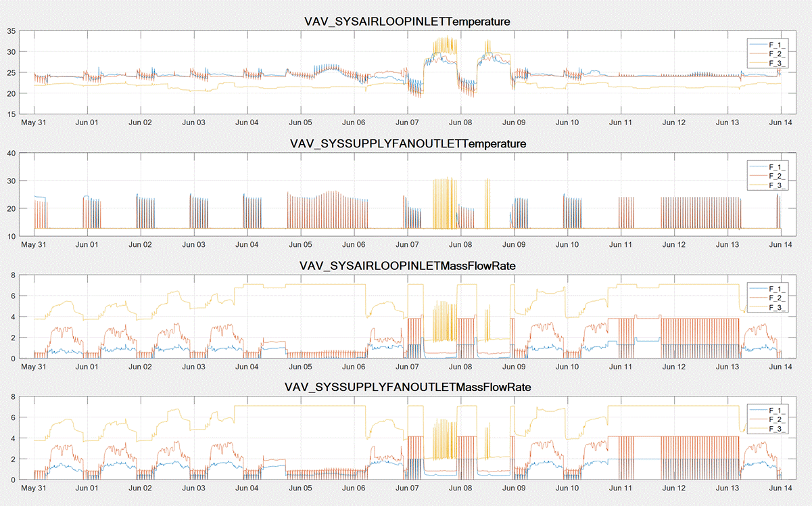
Task: Click Jun 11 tick label under inlet mass flow plot
Action: coord(620,367)
